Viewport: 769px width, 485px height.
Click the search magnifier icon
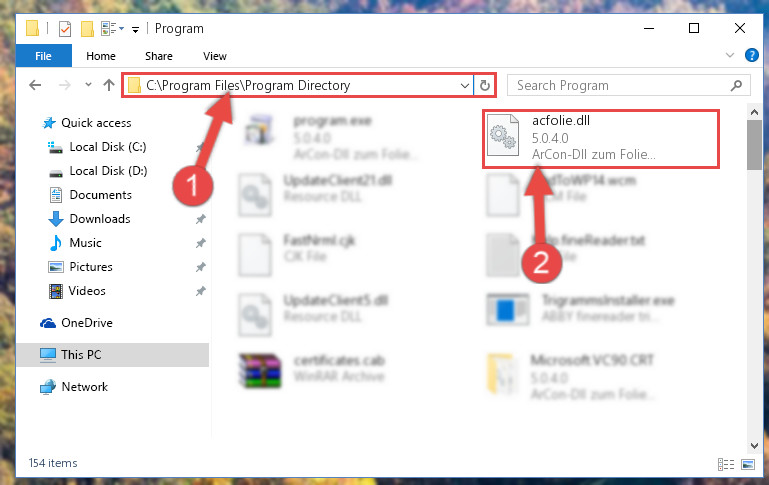point(736,86)
